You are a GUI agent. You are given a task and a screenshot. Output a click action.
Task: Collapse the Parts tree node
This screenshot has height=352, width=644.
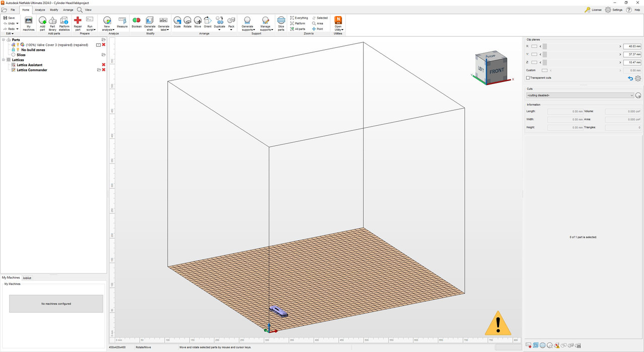point(4,40)
